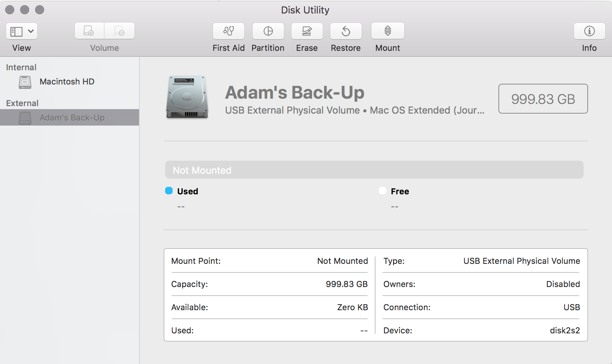Click the Partition toolbar label
The height and width of the screenshot is (364, 612).
click(268, 48)
